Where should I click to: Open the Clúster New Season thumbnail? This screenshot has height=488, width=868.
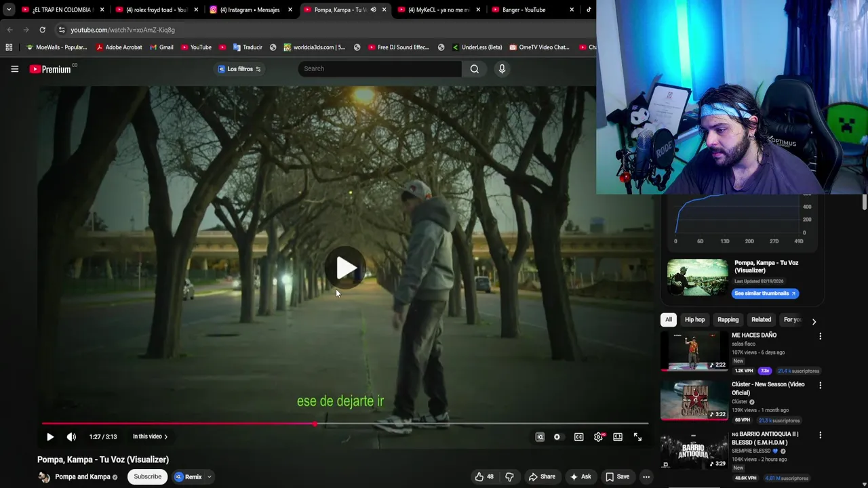point(694,400)
